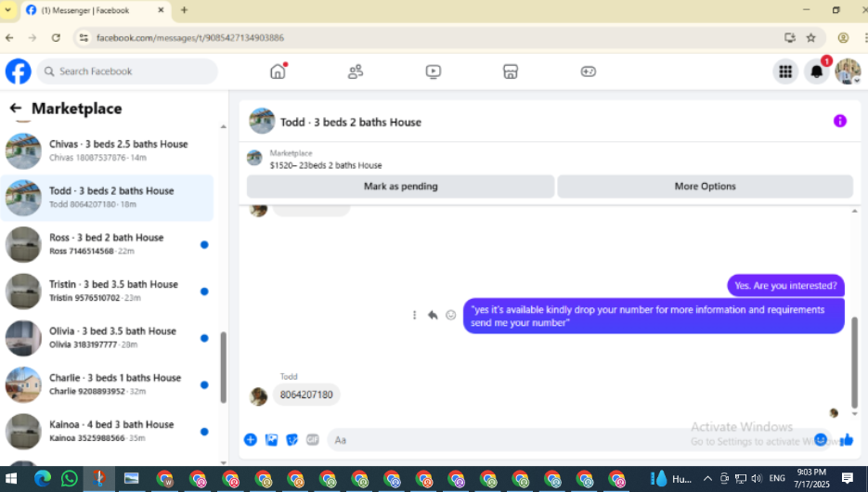This screenshot has height=492, width=868.
Task: Open Olivia 3 bed 3.5 bath conversation
Action: click(x=107, y=338)
